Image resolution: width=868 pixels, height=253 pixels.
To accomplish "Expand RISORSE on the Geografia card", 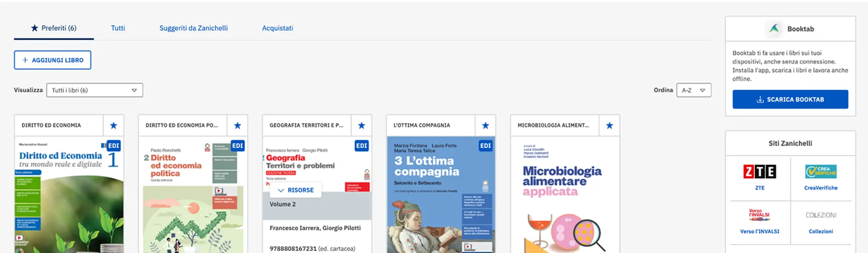I will click(x=296, y=190).
